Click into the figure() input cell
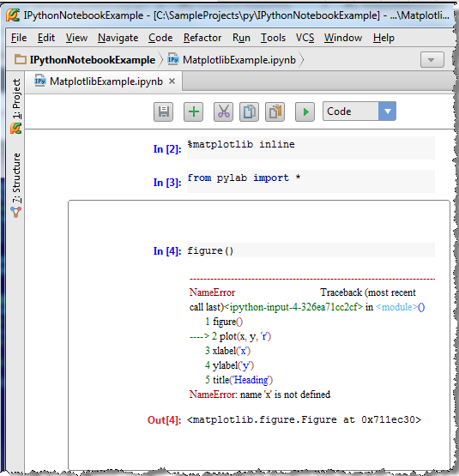This screenshot has width=459, height=476. tap(311, 250)
